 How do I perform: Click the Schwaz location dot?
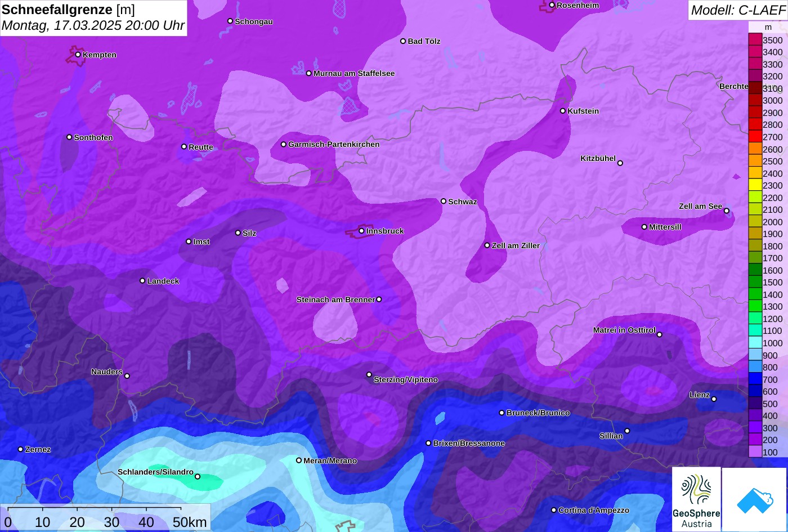click(x=443, y=201)
